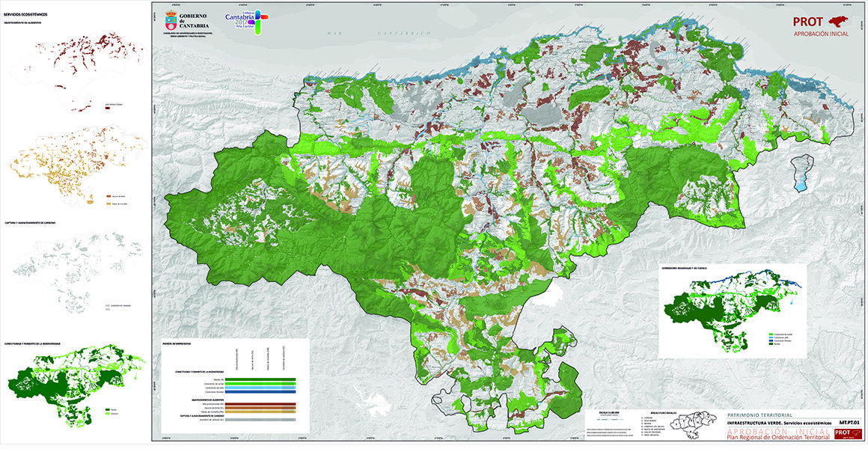Click the Mar Cantábrico label on the map

[x=382, y=34]
